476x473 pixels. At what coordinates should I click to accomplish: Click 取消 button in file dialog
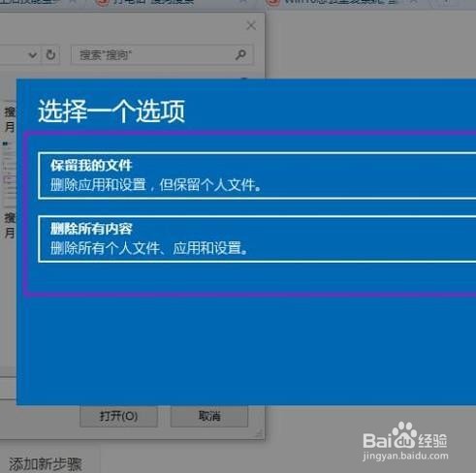pos(209,416)
